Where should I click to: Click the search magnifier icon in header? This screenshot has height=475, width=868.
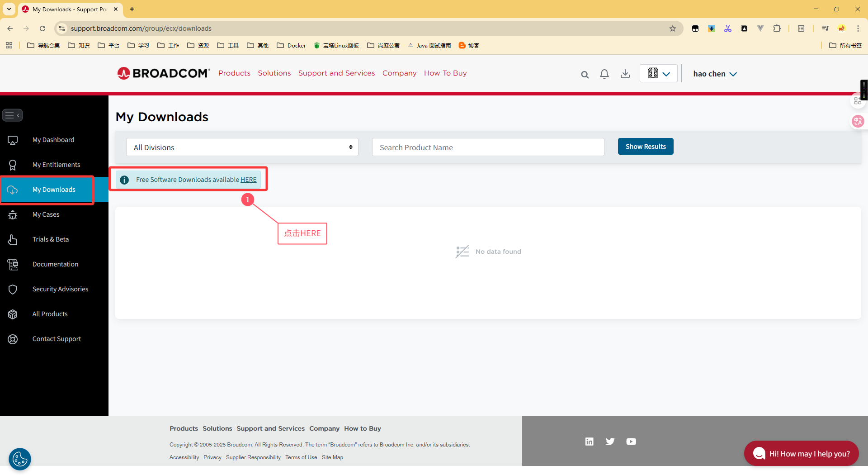point(585,75)
